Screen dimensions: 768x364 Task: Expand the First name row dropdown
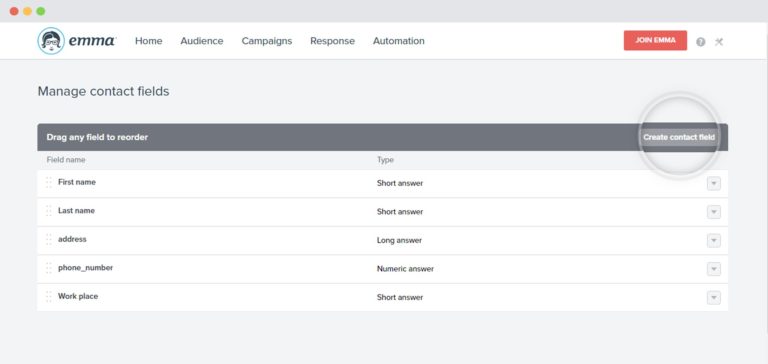[714, 183]
